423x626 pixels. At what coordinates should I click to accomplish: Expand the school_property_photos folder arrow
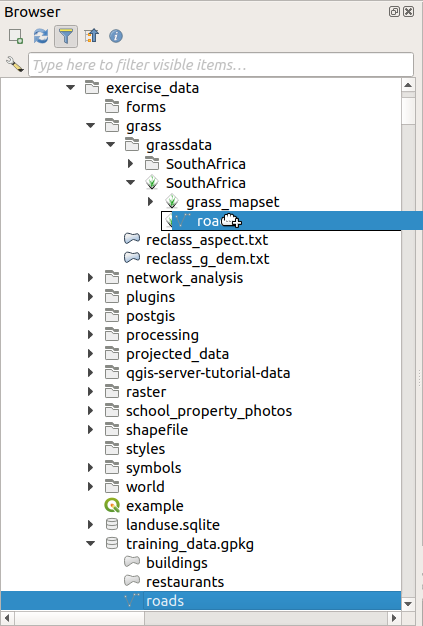click(x=91, y=410)
